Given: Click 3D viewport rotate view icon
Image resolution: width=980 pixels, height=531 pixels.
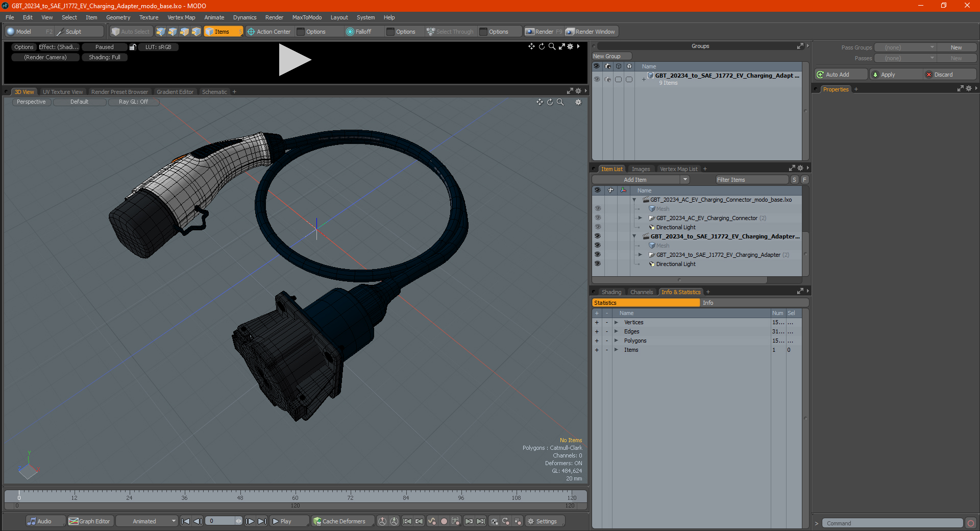Looking at the screenshot, I should pos(550,102).
